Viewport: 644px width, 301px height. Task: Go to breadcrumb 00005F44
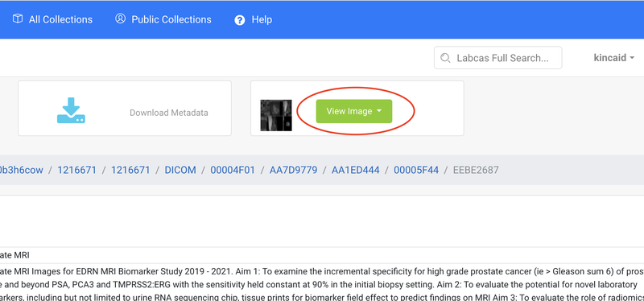pos(416,170)
